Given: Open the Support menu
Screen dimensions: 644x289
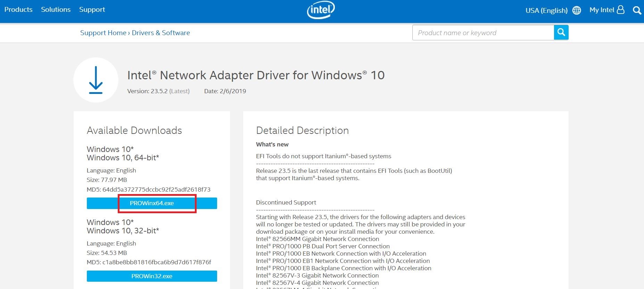Looking at the screenshot, I should pos(92,10).
